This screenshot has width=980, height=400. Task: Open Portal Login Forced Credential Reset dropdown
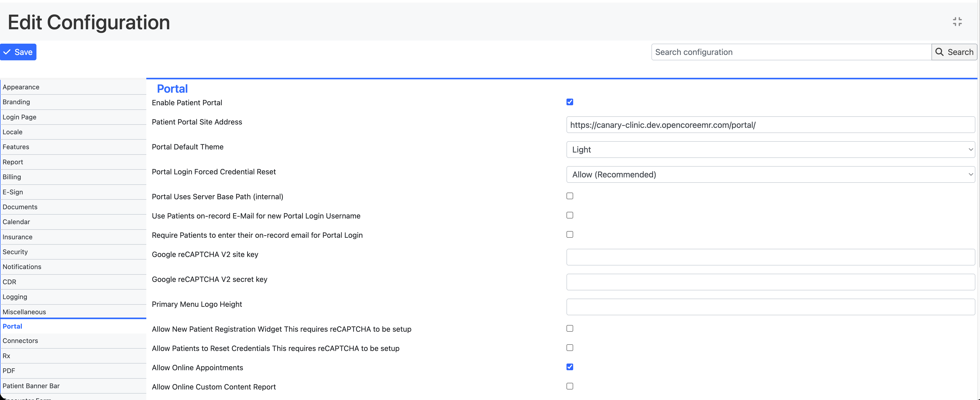pyautogui.click(x=769, y=174)
